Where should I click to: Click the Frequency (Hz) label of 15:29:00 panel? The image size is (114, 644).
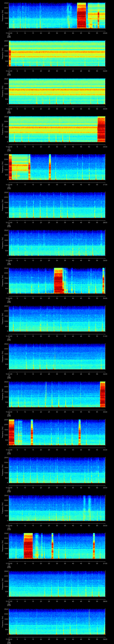[3, 281]
